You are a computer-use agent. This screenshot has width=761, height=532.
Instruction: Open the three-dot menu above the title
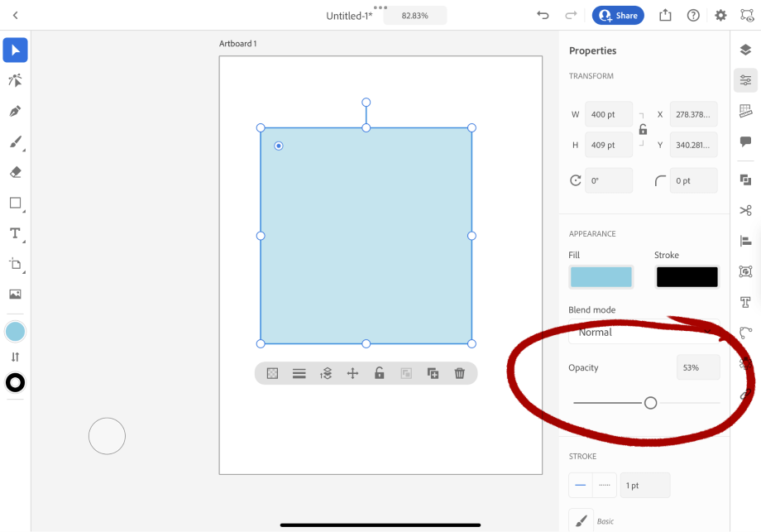[x=380, y=7]
